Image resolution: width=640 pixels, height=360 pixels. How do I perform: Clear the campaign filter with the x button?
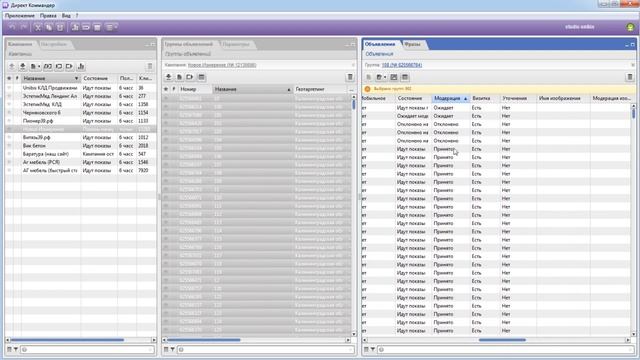click(353, 65)
